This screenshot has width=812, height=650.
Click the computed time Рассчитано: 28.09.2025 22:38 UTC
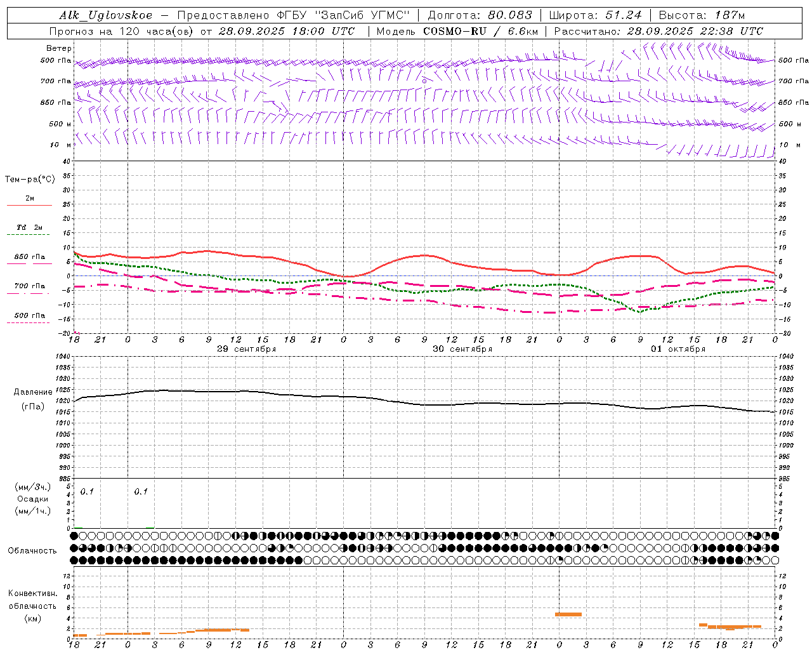(658, 31)
